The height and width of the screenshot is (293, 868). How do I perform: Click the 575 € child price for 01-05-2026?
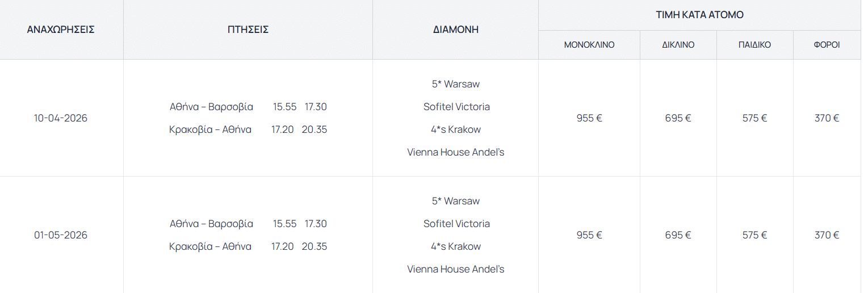point(754,235)
